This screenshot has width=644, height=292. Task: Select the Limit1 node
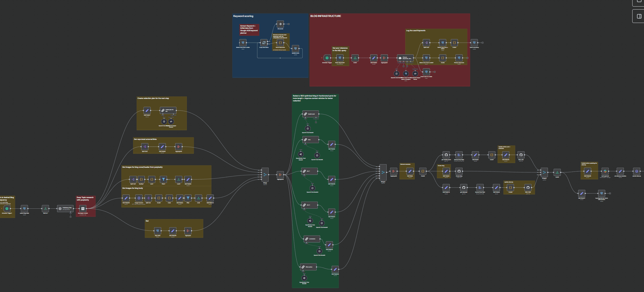(x=178, y=179)
